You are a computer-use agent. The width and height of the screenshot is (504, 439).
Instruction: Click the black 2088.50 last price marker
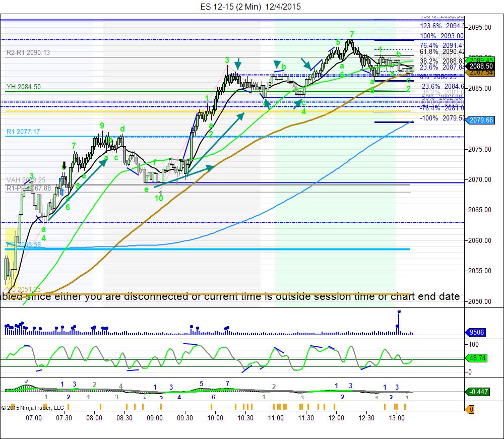[480, 66]
